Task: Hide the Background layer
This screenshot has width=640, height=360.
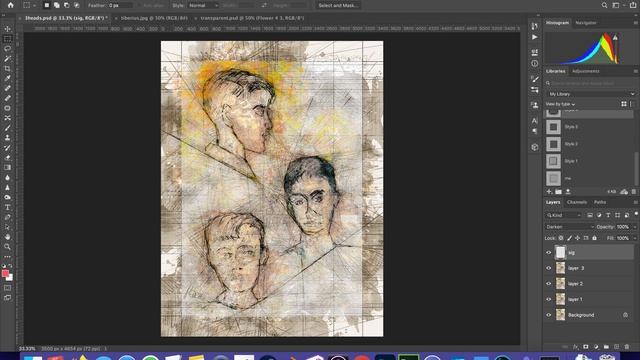Action: coord(549,315)
